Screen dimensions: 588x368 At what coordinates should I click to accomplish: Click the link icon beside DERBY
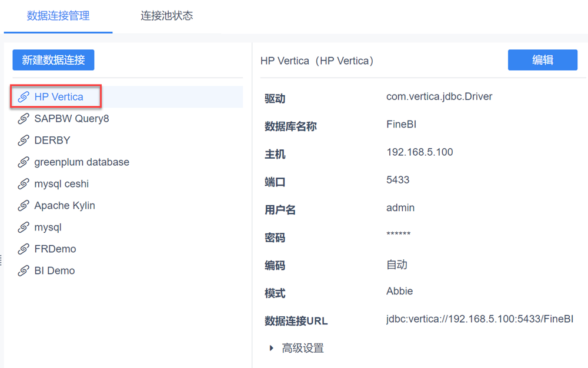[24, 140]
